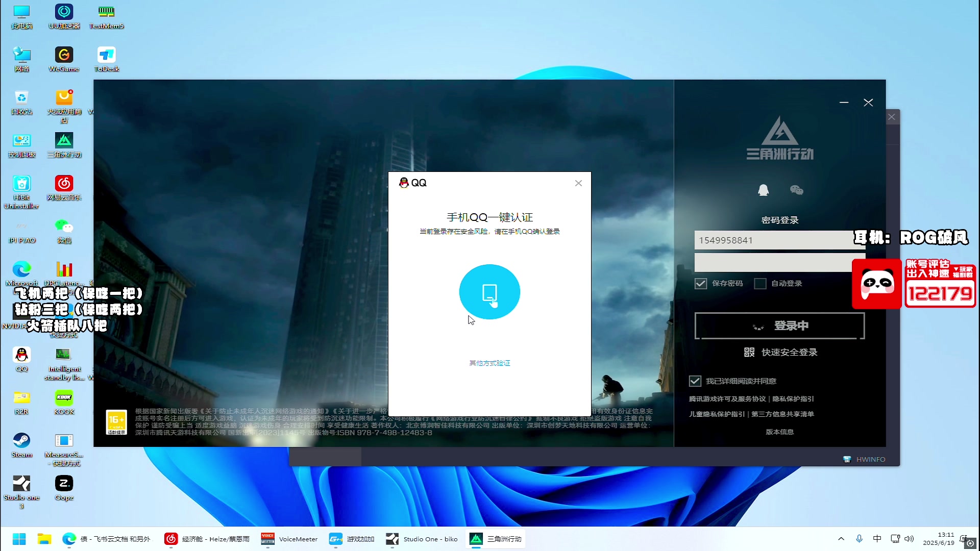Close the HWINFO background window
Viewport: 980px width, 551px height.
(x=891, y=117)
